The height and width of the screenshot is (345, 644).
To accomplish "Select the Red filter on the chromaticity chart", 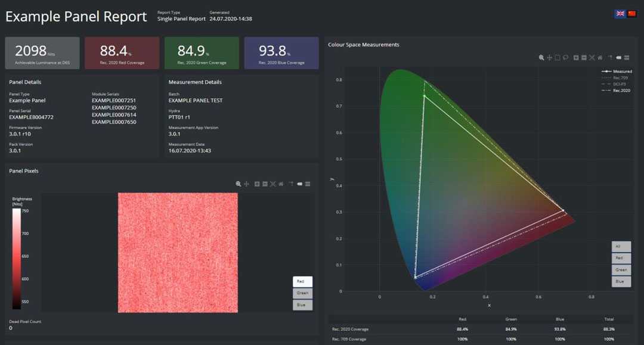I will click(x=621, y=257).
